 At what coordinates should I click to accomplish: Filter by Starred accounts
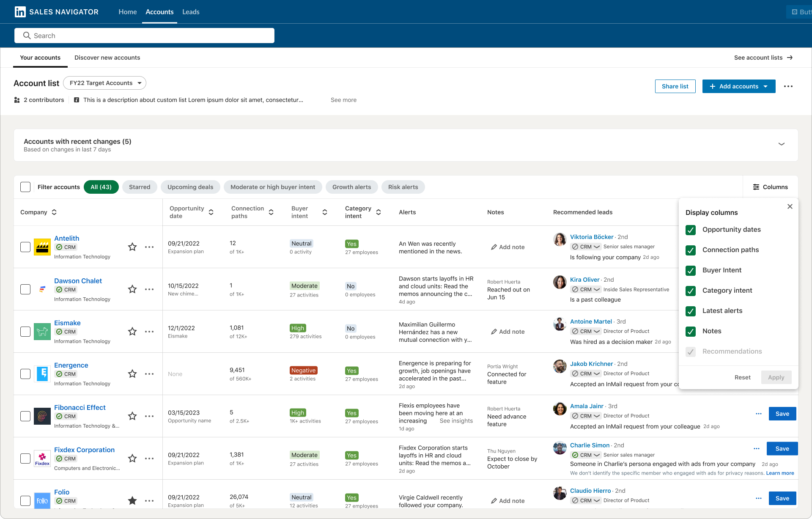coord(140,187)
